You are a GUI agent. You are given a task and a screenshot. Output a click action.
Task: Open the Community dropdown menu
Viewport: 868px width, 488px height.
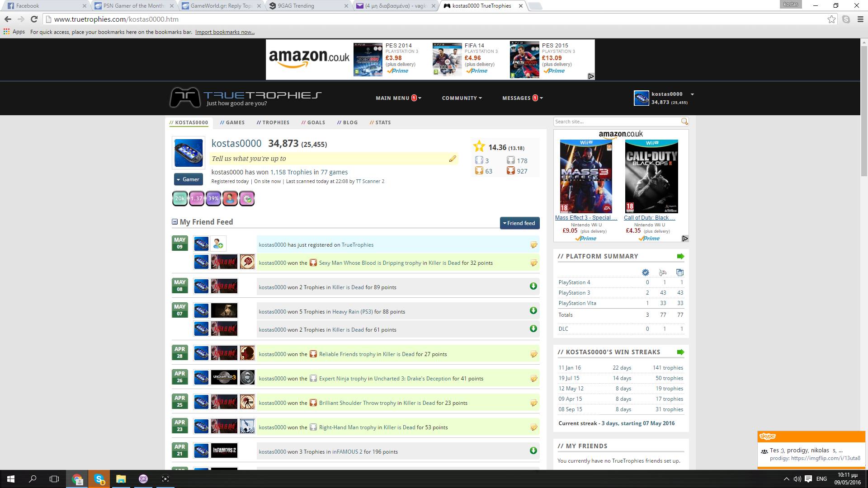(462, 98)
